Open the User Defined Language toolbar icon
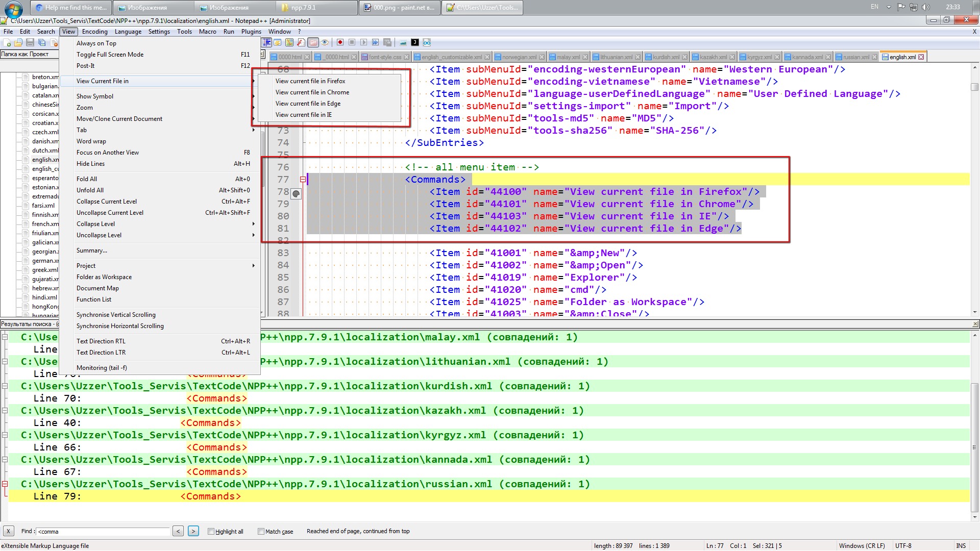Viewport: 980px width, 551px height. [278, 42]
